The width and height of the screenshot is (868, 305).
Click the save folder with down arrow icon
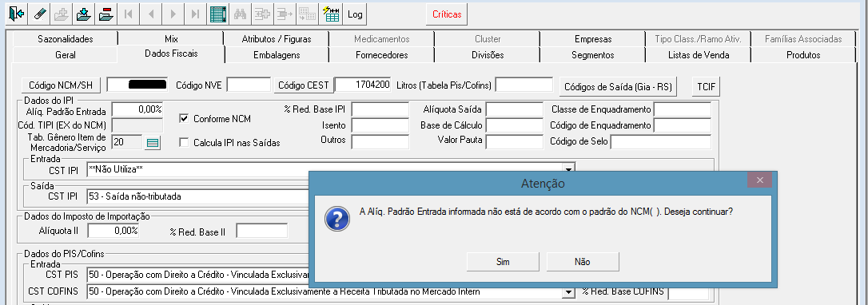pyautogui.click(x=84, y=14)
